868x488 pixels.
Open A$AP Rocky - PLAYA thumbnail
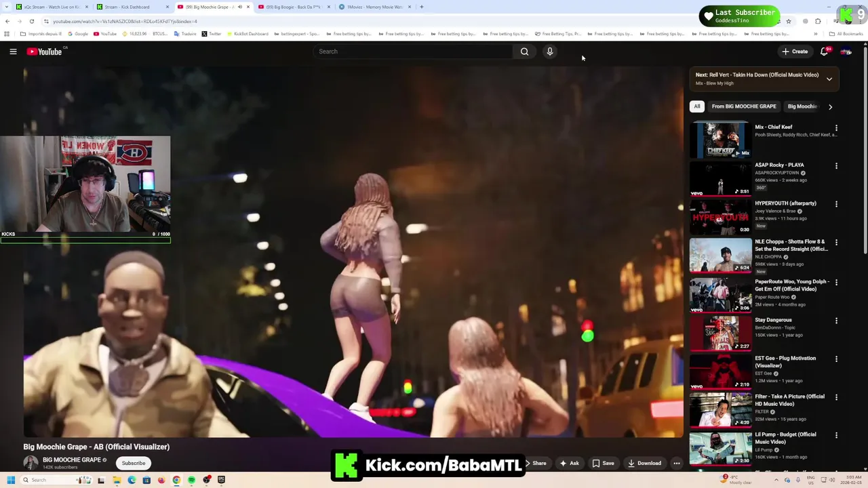click(721, 178)
